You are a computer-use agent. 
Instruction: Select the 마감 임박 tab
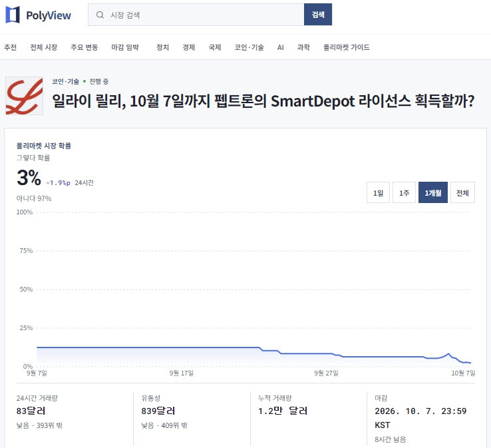(125, 47)
